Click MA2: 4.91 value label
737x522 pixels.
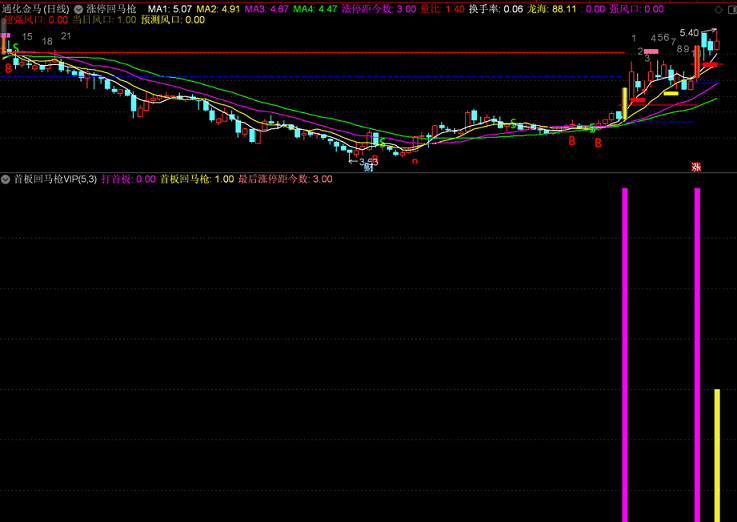218,9
